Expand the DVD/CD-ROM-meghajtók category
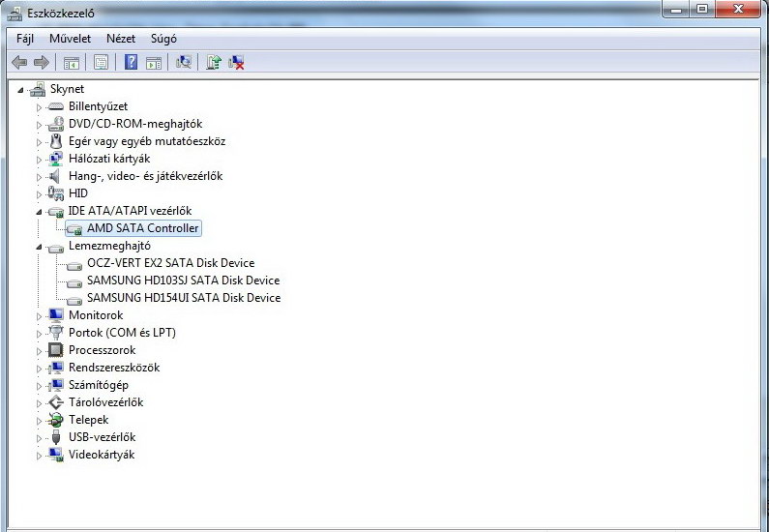769x532 pixels. click(x=40, y=125)
